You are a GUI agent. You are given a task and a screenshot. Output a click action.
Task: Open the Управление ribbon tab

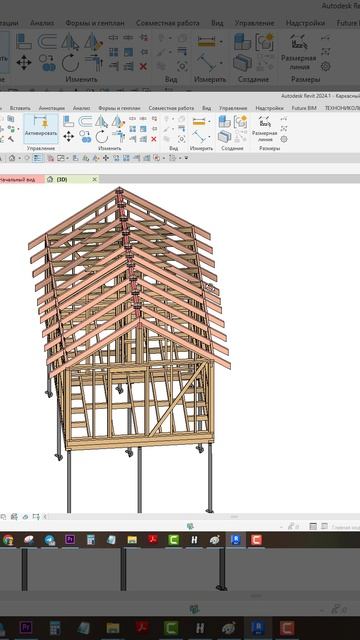pos(233,108)
